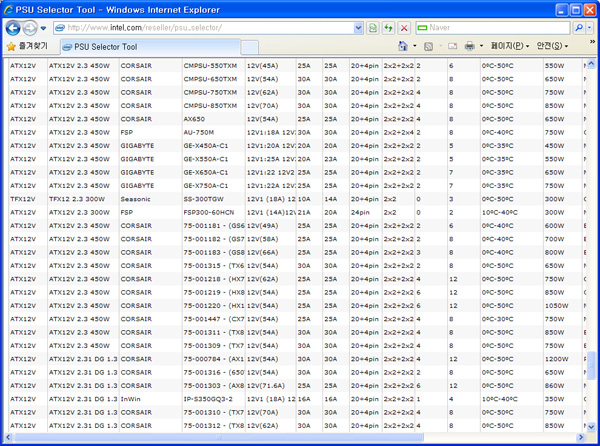The width and height of the screenshot is (600, 446).
Task: Click the vertical scrollbar down arrow
Action: 591,427
